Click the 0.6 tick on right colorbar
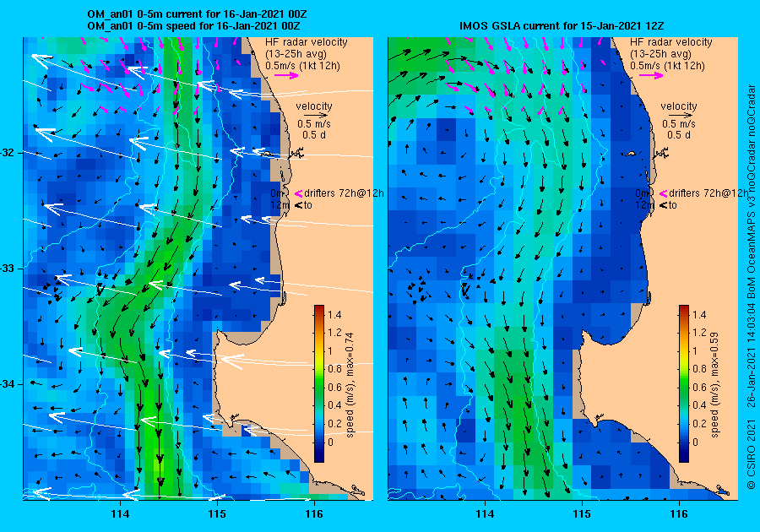The image size is (760, 532). [699, 388]
